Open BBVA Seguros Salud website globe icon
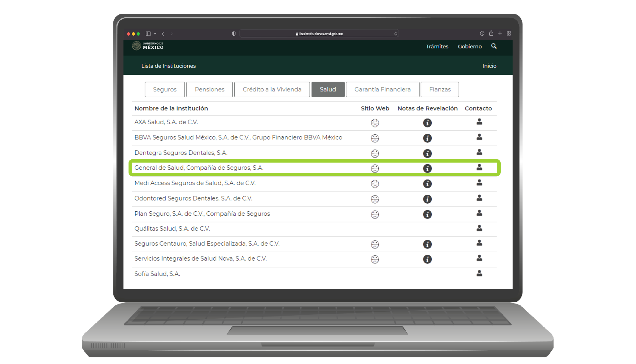This screenshot has width=636, height=364. click(375, 138)
